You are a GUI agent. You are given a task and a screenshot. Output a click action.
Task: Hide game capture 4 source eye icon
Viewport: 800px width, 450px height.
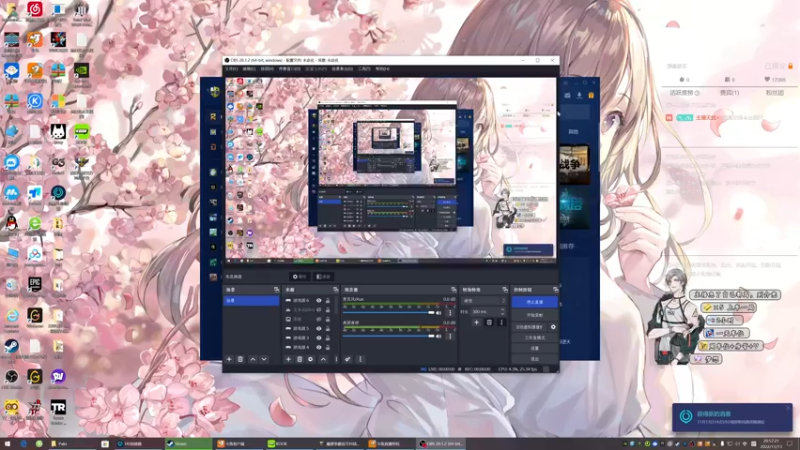319,347
